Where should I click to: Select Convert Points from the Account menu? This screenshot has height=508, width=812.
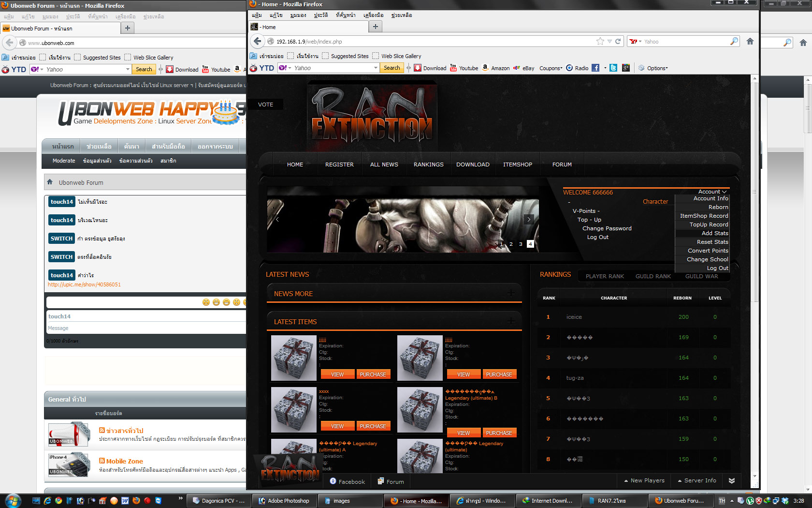pos(708,251)
